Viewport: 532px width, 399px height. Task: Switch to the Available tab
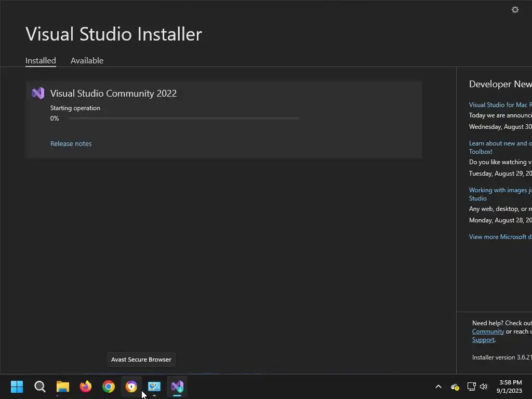click(87, 60)
